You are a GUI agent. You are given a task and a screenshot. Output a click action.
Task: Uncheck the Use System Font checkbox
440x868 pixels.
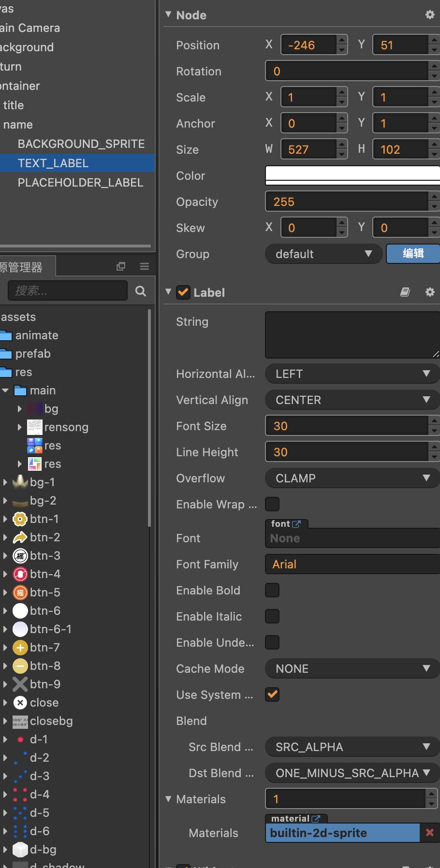272,694
